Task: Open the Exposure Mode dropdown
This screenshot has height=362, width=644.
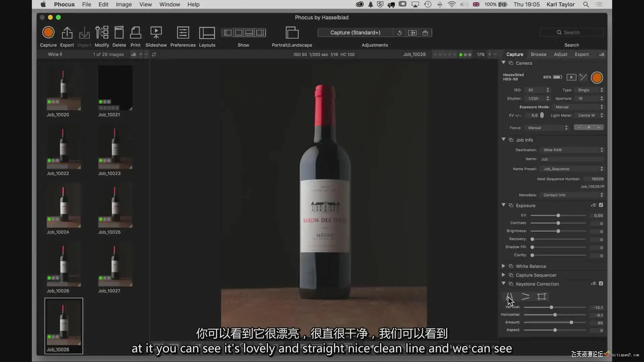Action: [578, 107]
